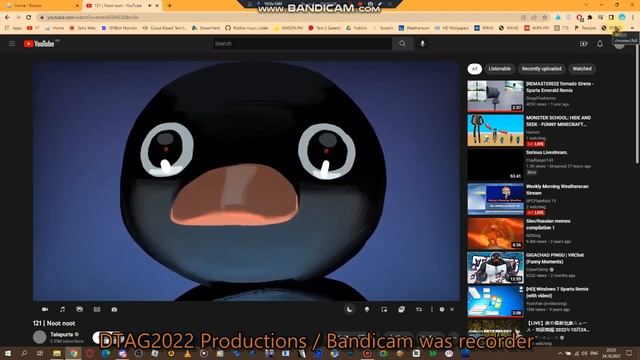
Task: Open the YouTube guide hamburger menu
Action: coord(12,44)
